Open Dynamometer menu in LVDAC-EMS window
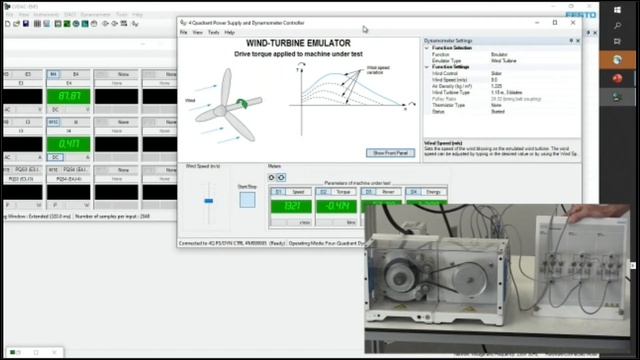 coord(95,15)
